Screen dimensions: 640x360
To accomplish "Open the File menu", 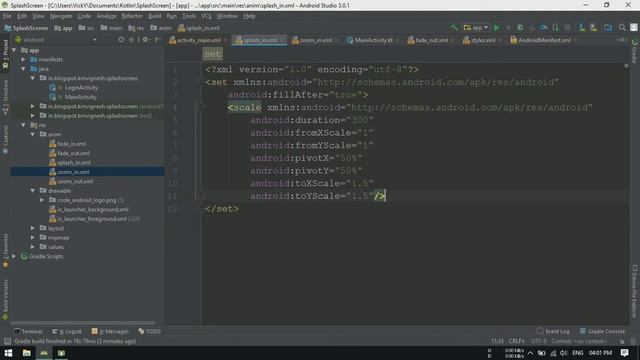I will click(x=7, y=16).
